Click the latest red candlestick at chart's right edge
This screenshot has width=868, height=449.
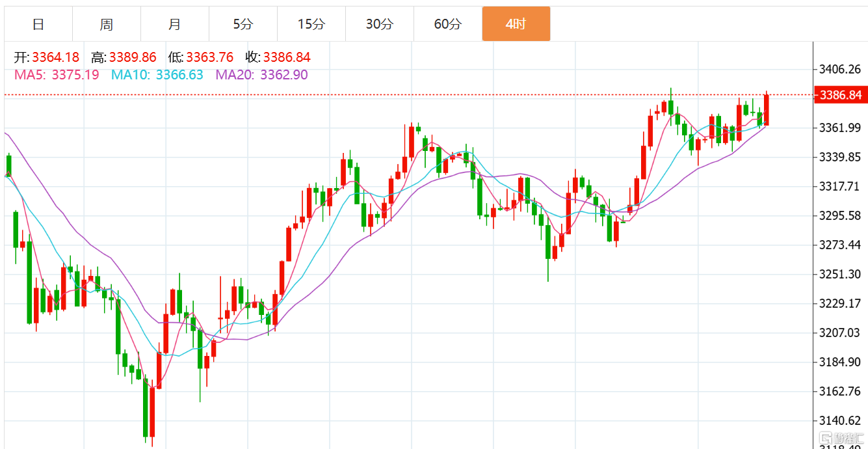(x=767, y=109)
